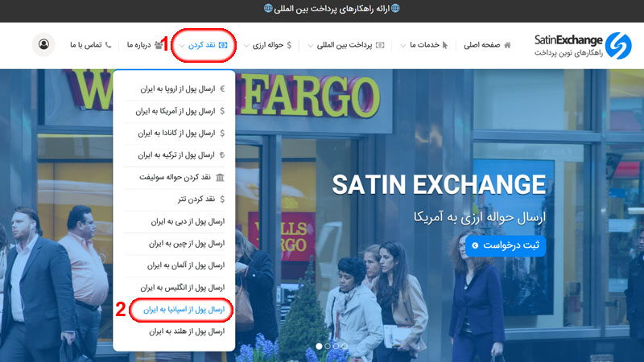Click the bank icon for حواله سوئیفت
The image size is (644, 362).
click(220, 177)
